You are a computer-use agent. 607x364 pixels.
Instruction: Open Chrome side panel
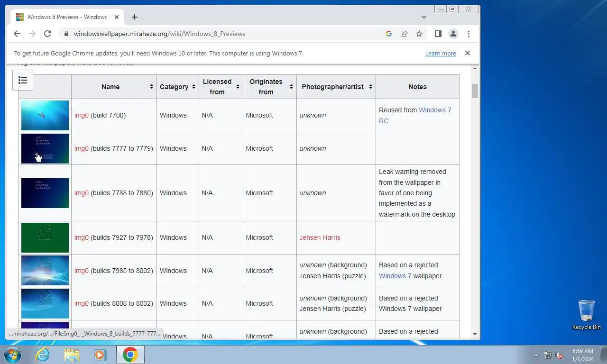[438, 34]
